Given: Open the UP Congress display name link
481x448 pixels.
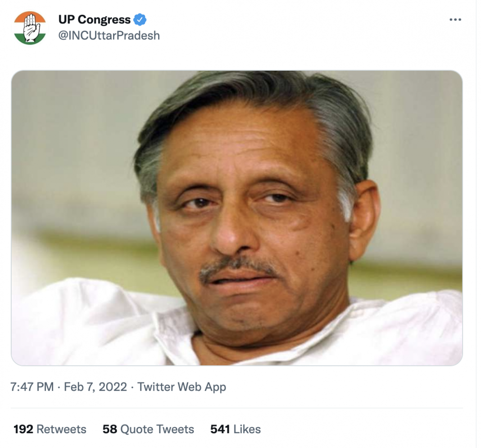Looking at the screenshot, I should click(x=95, y=20).
